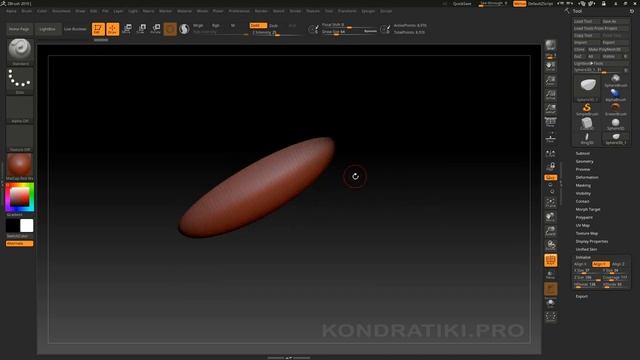Click the Home Page button
This screenshot has height=360, width=640.
(x=19, y=29)
